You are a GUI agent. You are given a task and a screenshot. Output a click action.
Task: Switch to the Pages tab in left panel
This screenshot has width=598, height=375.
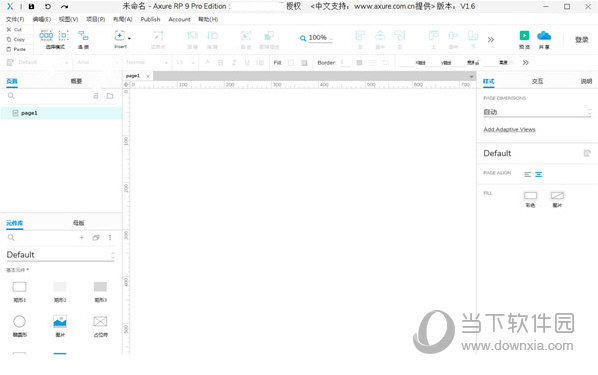coord(12,81)
